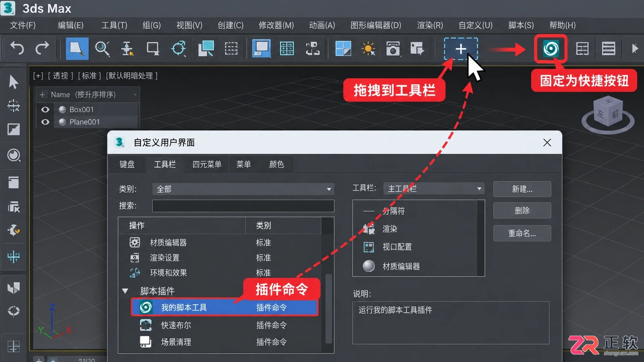Switch to the 键盘 tab

(x=127, y=164)
